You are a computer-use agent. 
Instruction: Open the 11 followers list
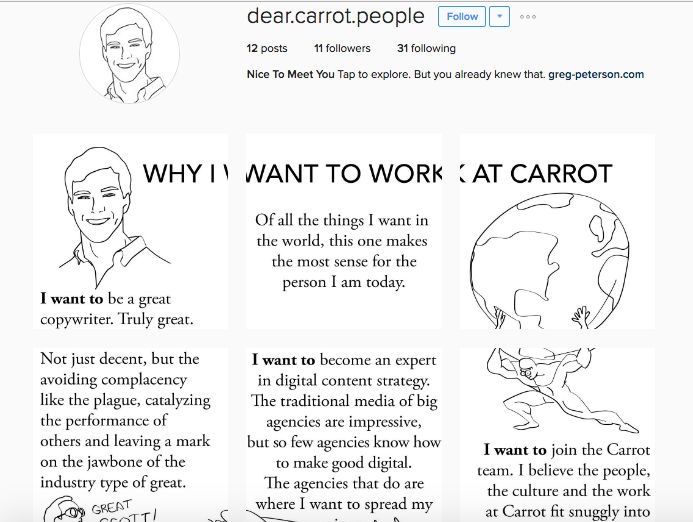342,48
